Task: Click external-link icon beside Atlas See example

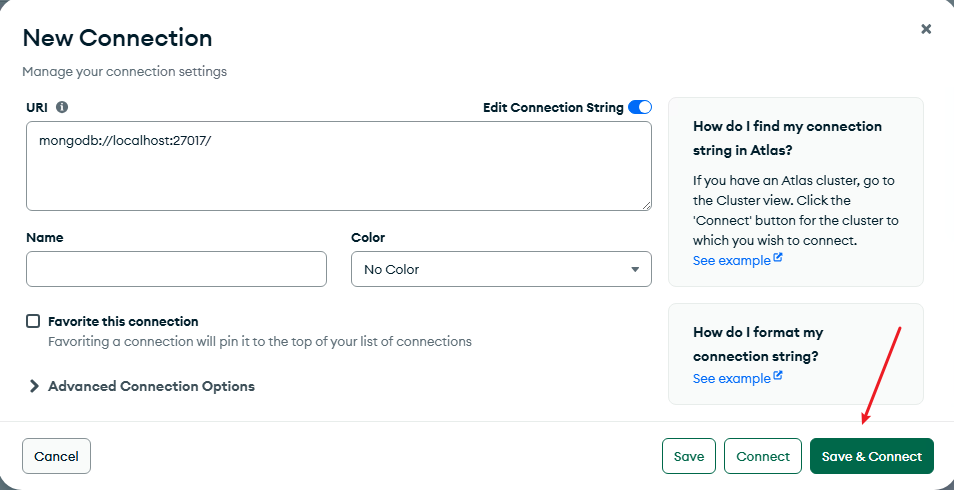Action: pyautogui.click(x=778, y=259)
